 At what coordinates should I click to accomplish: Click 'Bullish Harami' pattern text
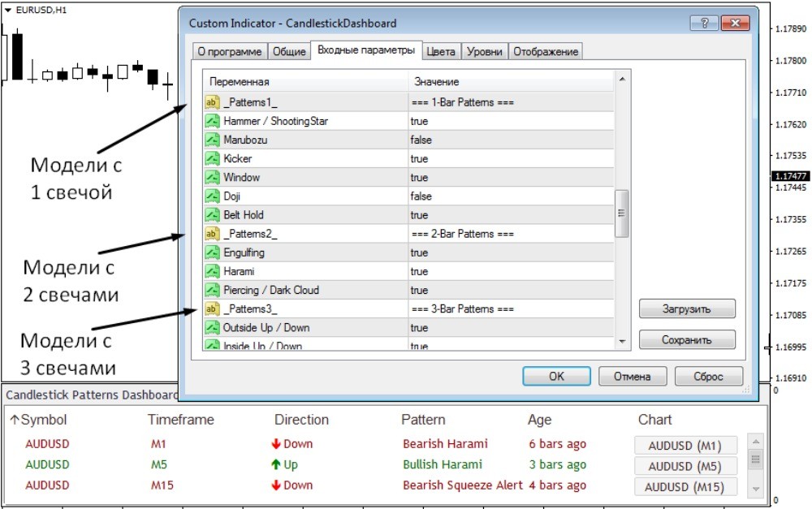coord(443,464)
